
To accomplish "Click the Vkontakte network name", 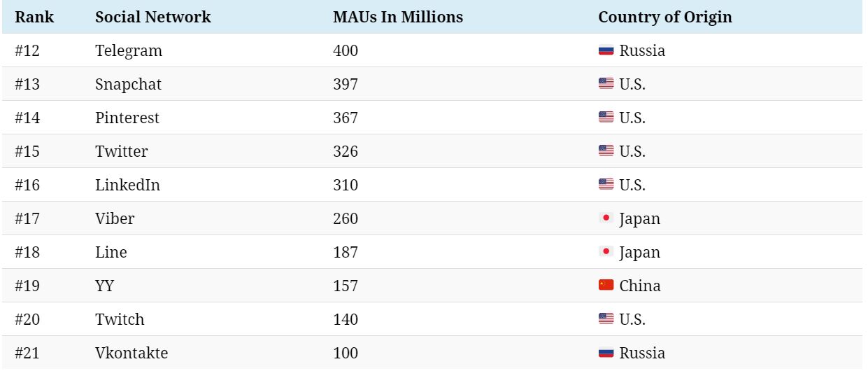I will click(131, 353).
